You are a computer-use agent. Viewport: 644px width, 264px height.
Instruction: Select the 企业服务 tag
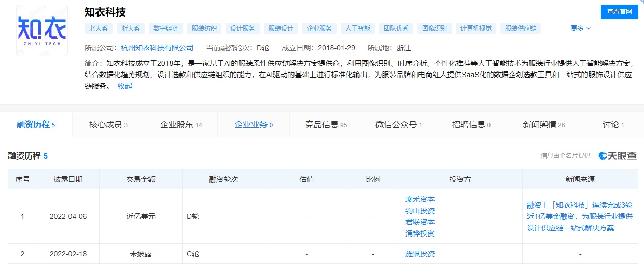point(319,28)
